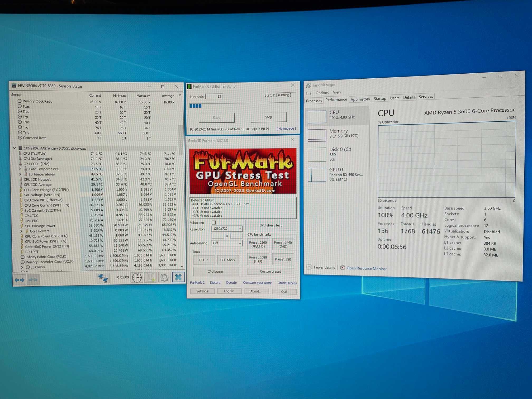Open HWiNFO sensor settings gear icon
The height and width of the screenshot is (399, 532).
(x=165, y=277)
